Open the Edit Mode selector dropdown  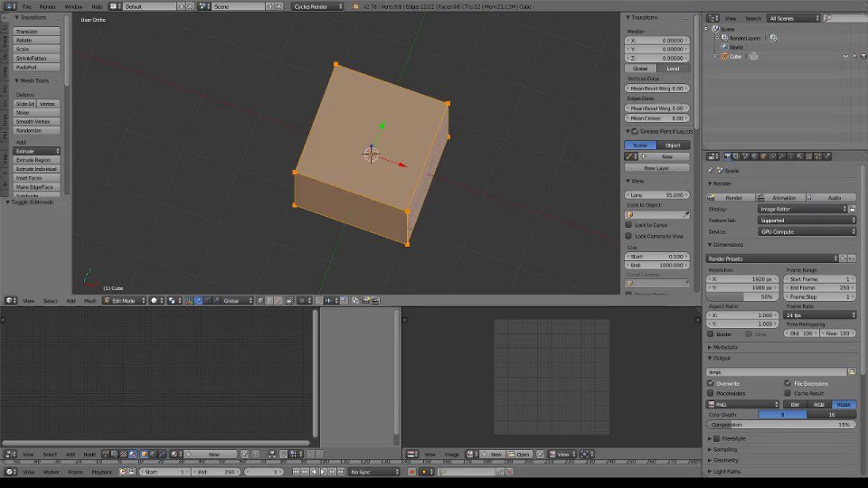tap(125, 300)
